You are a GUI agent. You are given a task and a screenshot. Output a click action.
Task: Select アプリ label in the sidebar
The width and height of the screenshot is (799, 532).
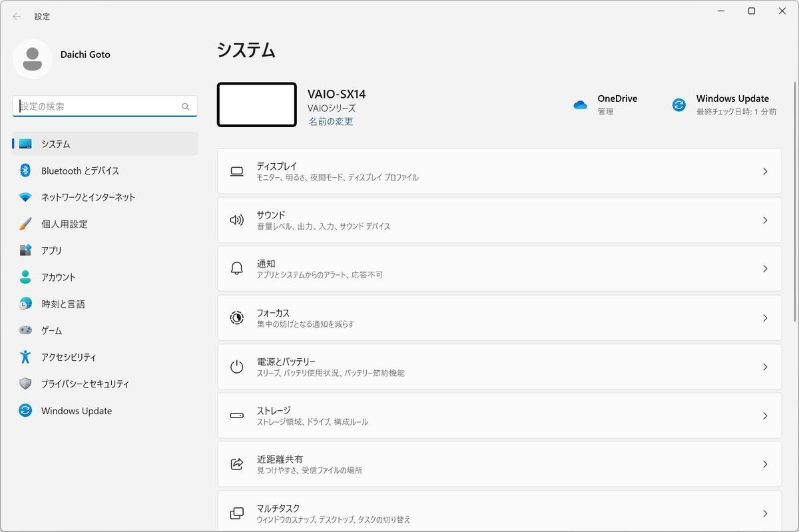pos(51,250)
